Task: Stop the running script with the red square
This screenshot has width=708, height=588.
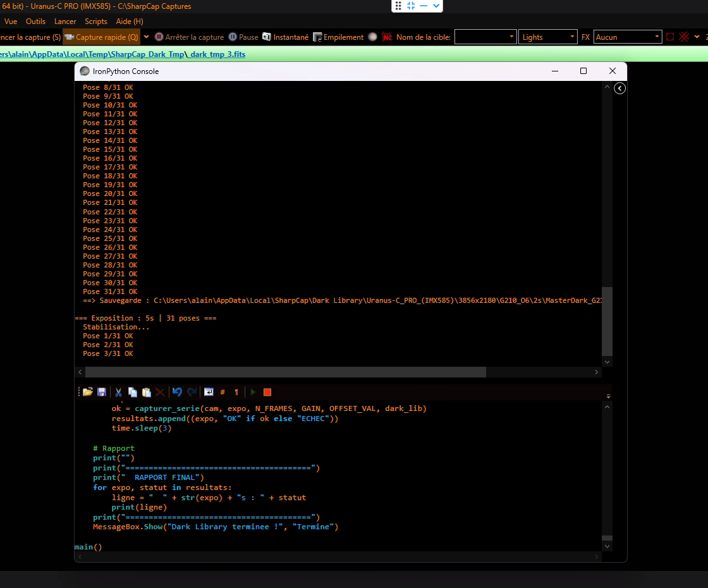Action: (x=267, y=392)
